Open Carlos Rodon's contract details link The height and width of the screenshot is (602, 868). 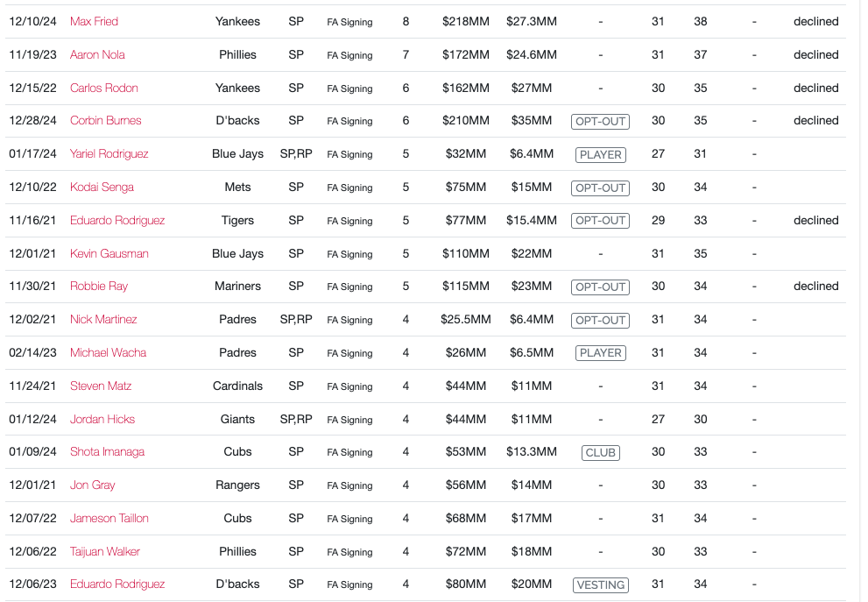(x=103, y=88)
